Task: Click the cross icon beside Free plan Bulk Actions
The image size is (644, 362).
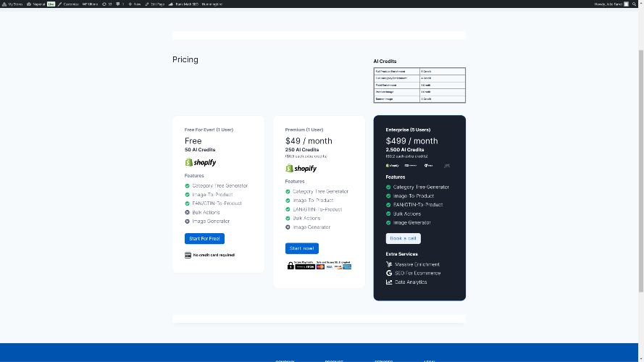Action: tap(188, 213)
